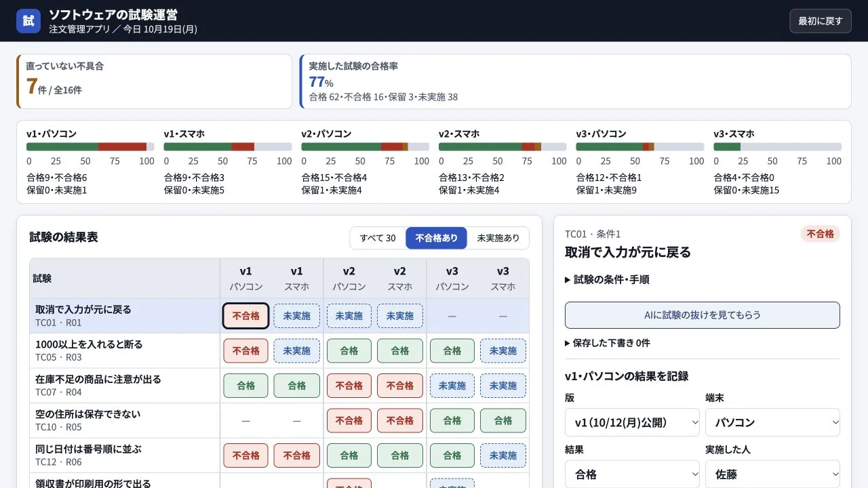Click the v1・パソコン progress bar

(x=90, y=146)
